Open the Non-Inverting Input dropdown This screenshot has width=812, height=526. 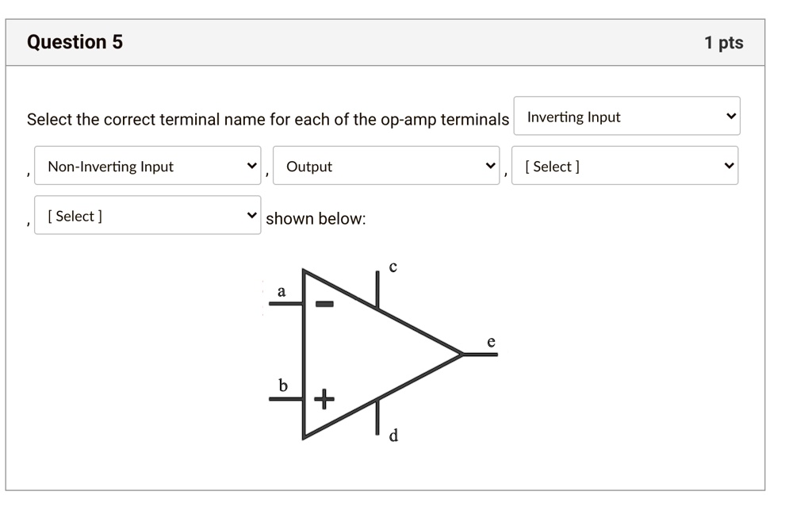[147, 166]
